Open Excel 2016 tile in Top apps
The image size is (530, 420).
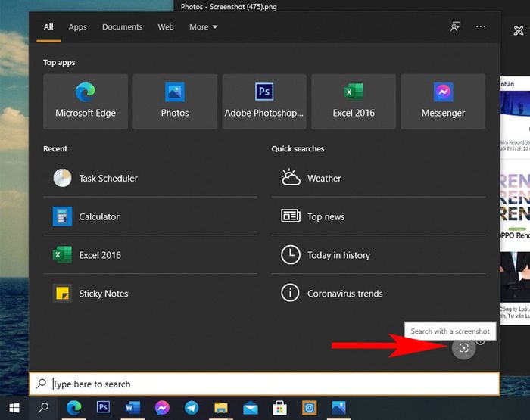[354, 101]
